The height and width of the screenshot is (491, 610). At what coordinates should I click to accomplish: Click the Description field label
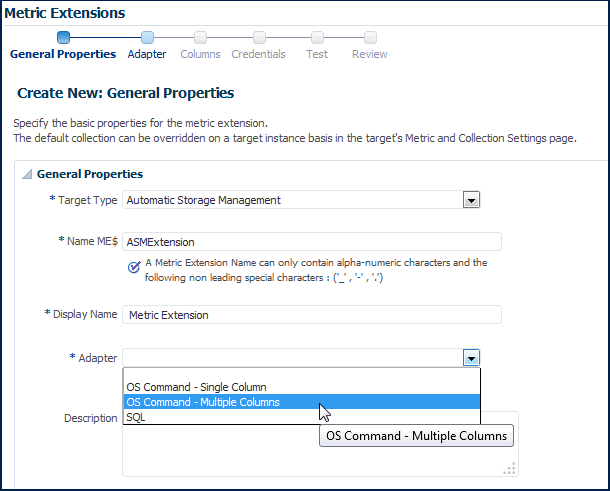click(91, 418)
